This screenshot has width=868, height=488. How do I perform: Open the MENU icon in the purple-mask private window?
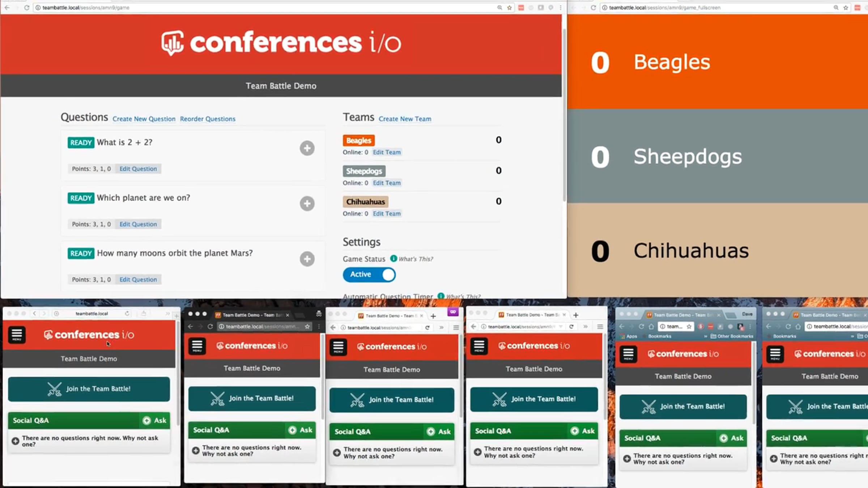(x=338, y=347)
